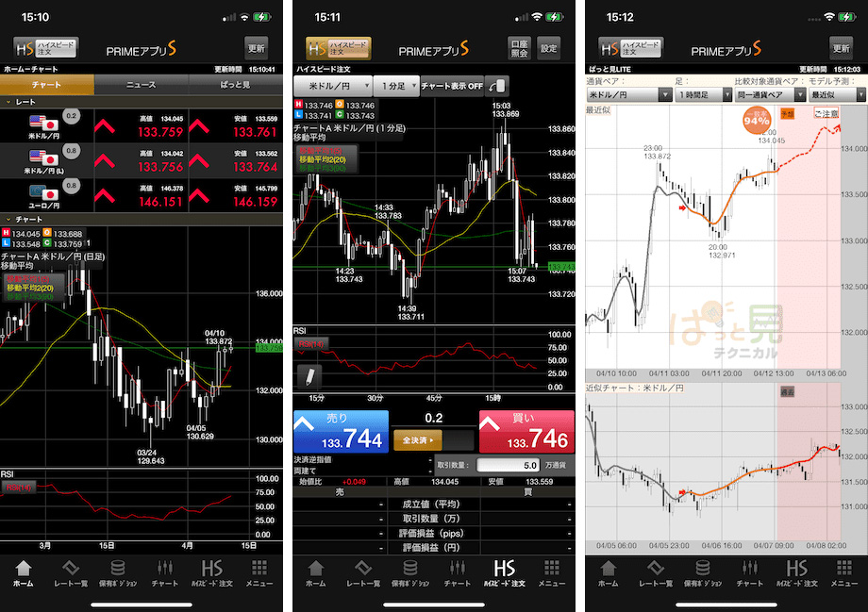Switch to the ぱっと見 tab
The height and width of the screenshot is (612, 868).
pyautogui.click(x=235, y=85)
